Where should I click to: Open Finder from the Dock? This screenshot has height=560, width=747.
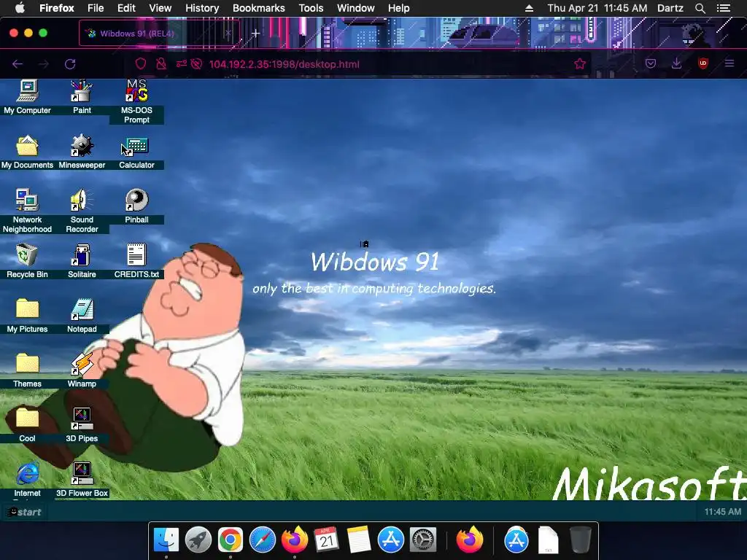166,540
